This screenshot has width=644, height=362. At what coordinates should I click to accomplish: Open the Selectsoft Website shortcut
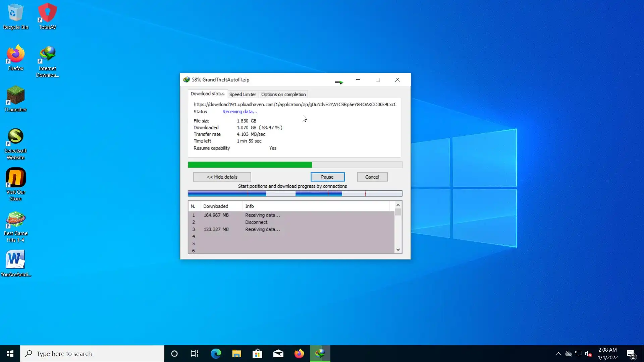[x=15, y=143]
